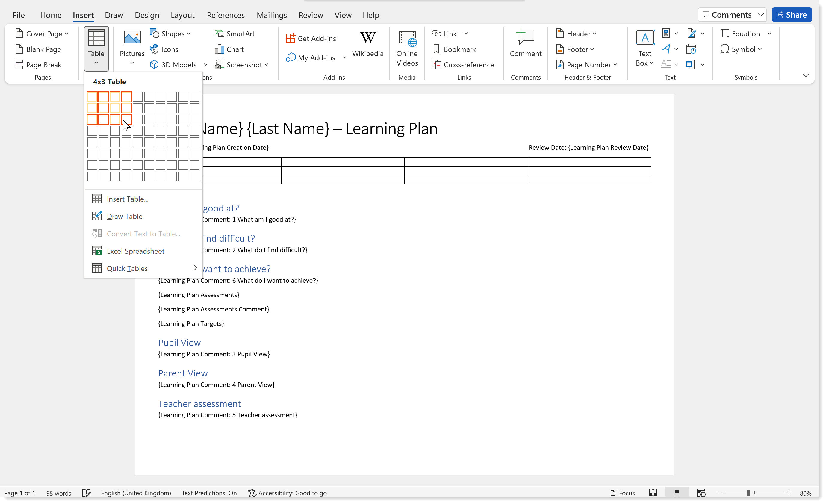
Task: Expand the Equation dropdown arrow
Action: tap(770, 34)
